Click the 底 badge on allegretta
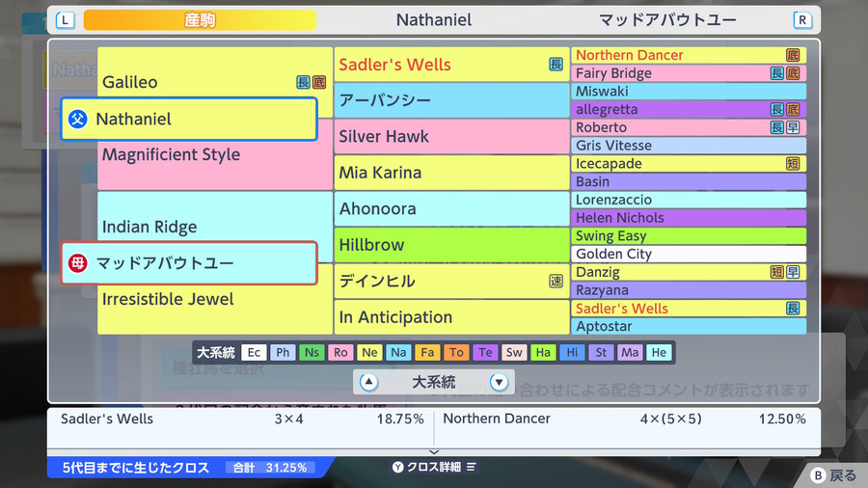Image resolution: width=868 pixels, height=488 pixels. [x=793, y=110]
